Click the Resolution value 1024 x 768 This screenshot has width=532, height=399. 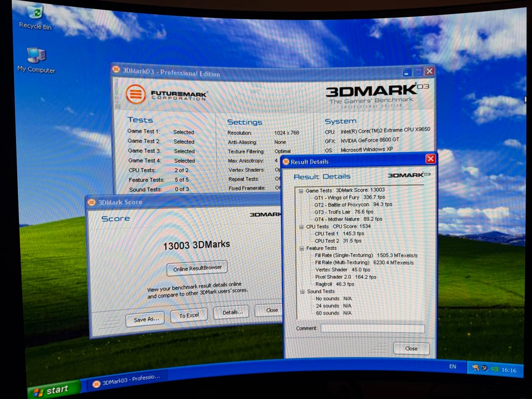[x=287, y=132]
